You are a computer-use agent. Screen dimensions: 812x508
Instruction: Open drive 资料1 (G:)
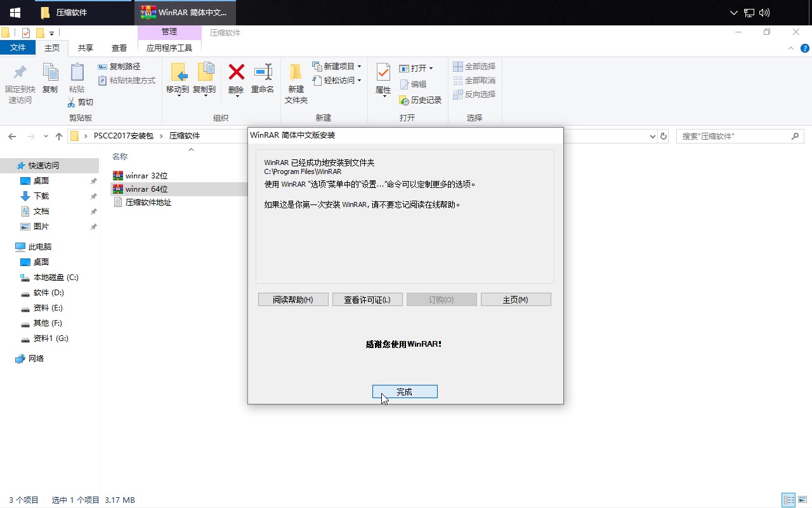(49, 338)
